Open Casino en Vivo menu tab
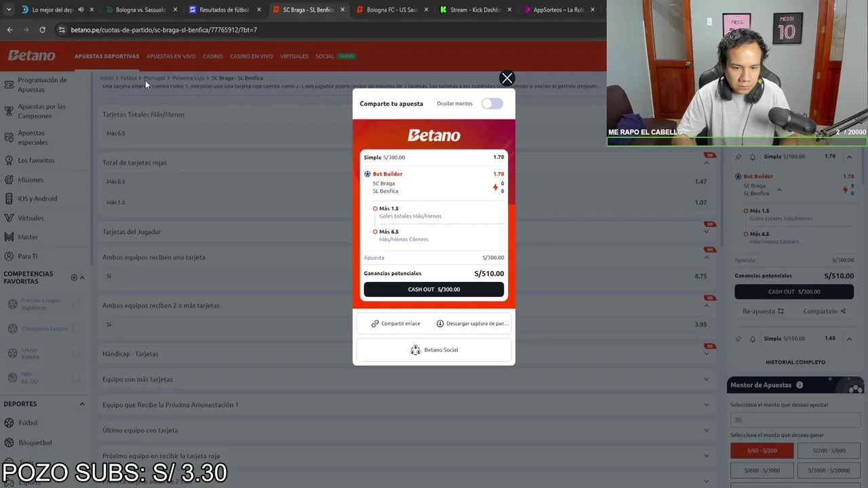Image resolution: width=868 pixels, height=488 pixels. pyautogui.click(x=252, y=56)
